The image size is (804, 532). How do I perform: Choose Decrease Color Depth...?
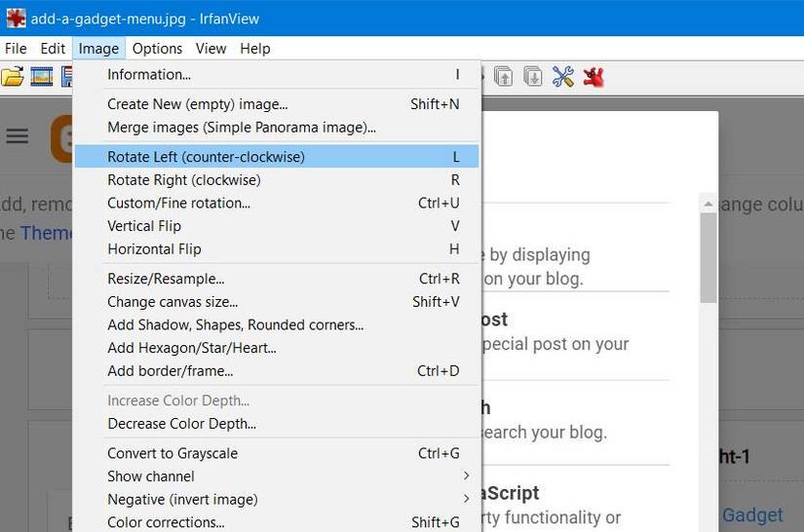click(277, 424)
